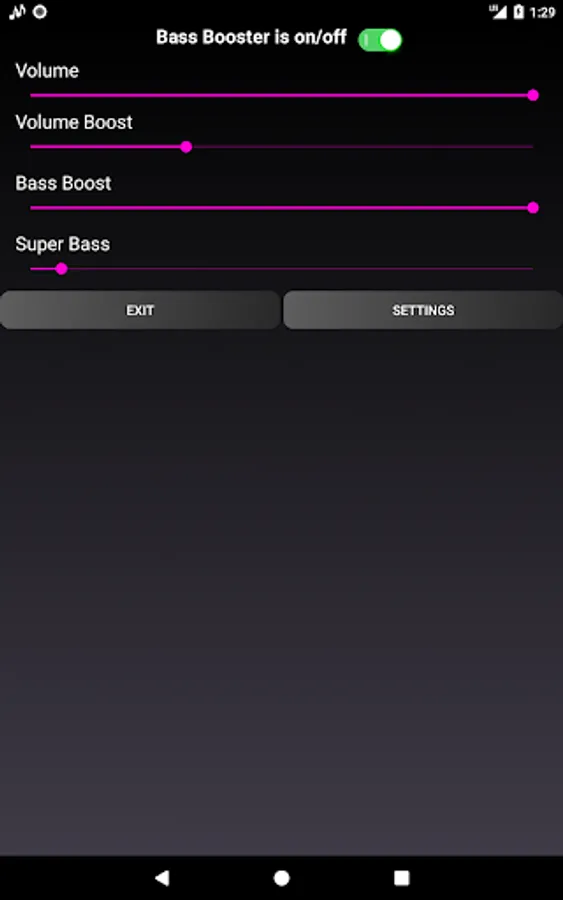
Task: Click the Volume slider thumb
Action: point(533,95)
